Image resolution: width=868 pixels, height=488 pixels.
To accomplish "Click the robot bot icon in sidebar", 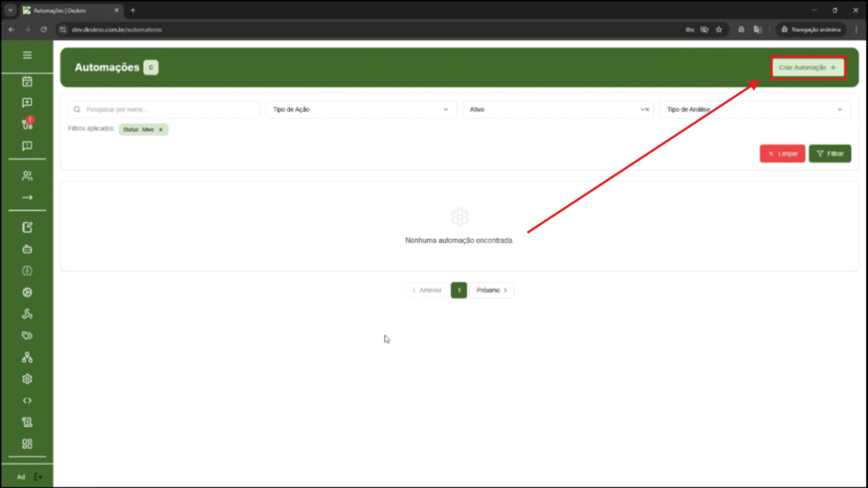I will click(x=27, y=249).
